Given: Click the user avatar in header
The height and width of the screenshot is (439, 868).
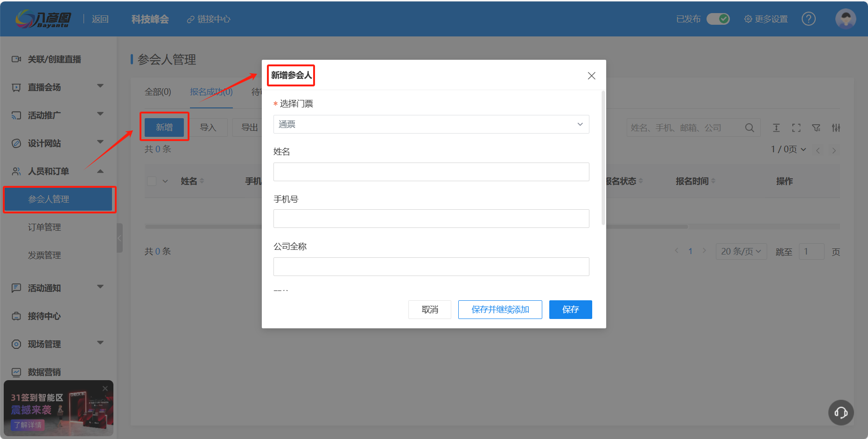Looking at the screenshot, I should 845,19.
